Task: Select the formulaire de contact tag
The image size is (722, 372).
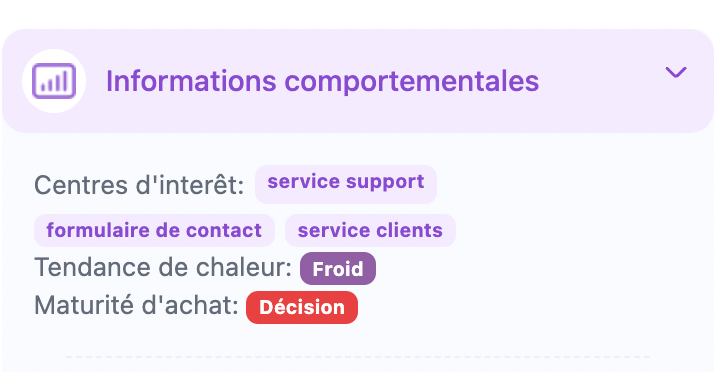Action: click(x=154, y=230)
